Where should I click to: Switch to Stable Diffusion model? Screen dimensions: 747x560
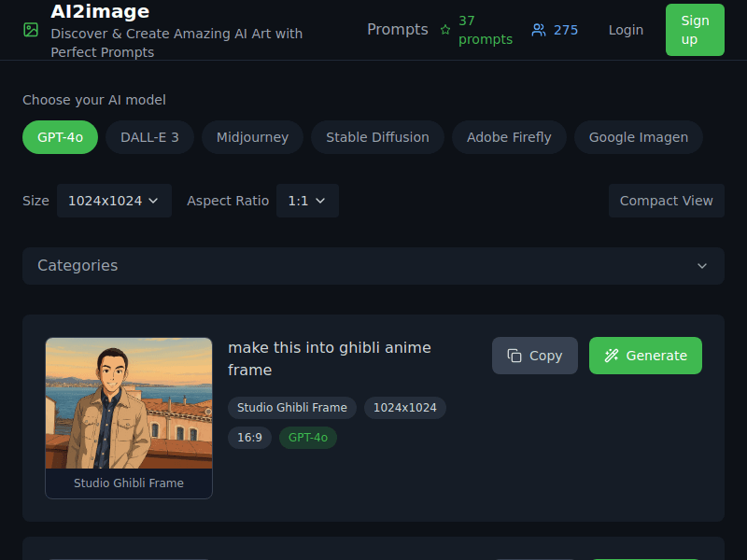(x=377, y=137)
